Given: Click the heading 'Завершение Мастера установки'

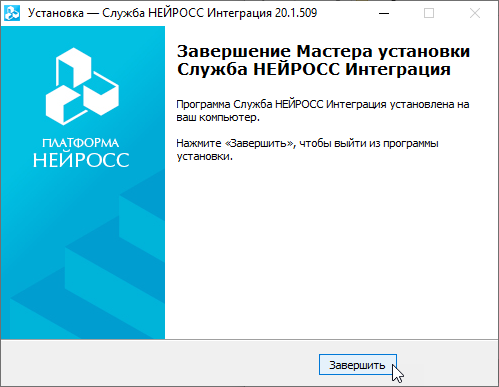Looking at the screenshot, I should (323, 51).
